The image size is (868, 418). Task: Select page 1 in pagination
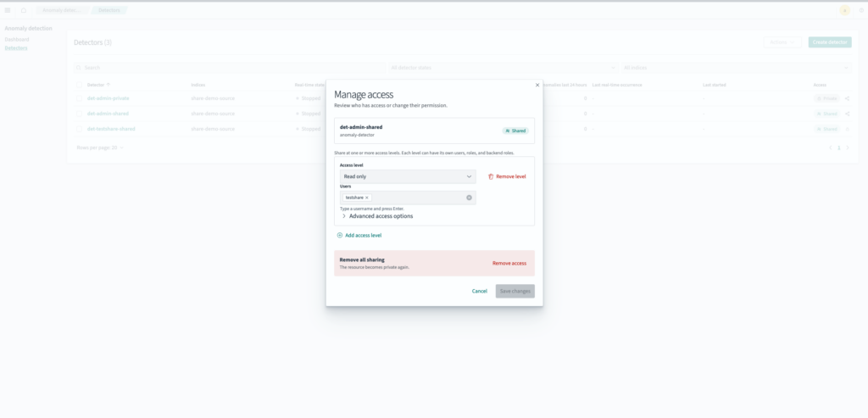point(838,148)
